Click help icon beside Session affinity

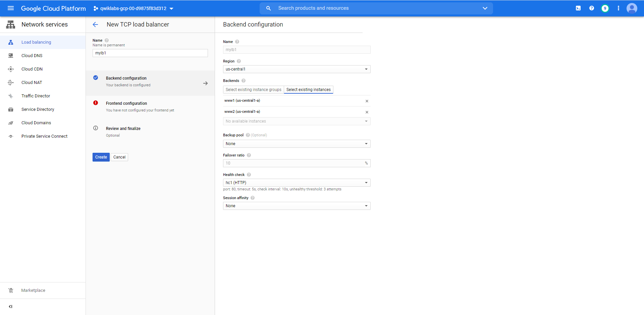pos(253,198)
